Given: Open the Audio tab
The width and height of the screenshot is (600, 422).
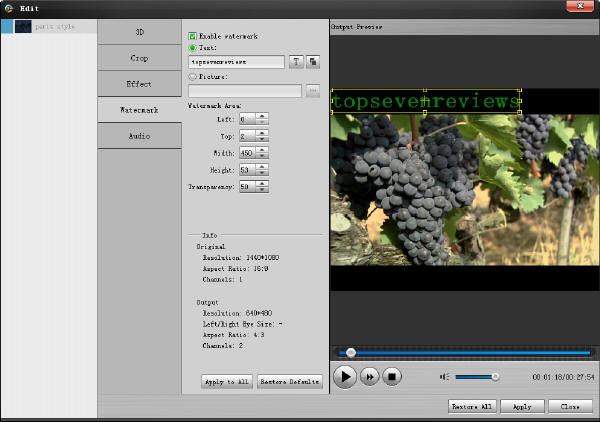Looking at the screenshot, I should click(x=139, y=136).
